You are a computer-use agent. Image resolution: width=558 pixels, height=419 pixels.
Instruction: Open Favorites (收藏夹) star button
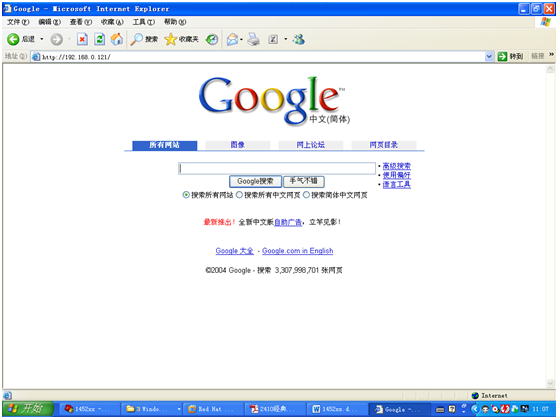pos(181,39)
